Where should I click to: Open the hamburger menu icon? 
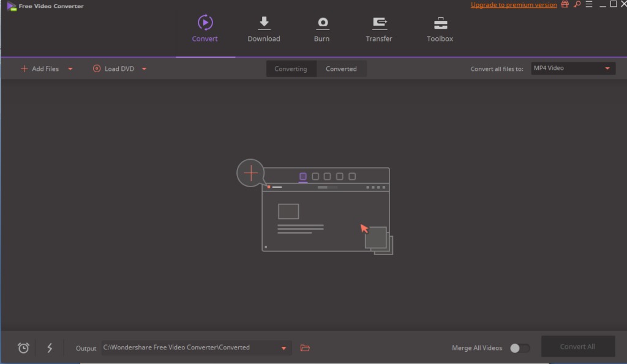(x=589, y=4)
